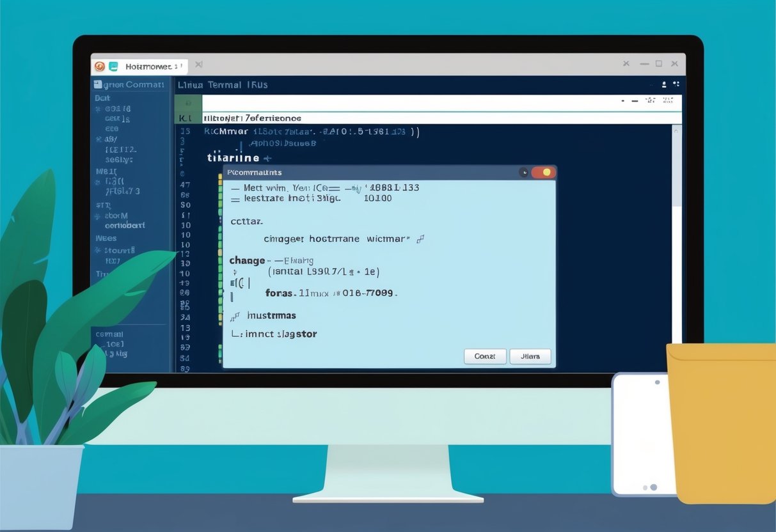Click the copy icon next to the hostname command
Image resolution: width=776 pixels, height=532 pixels.
coord(420,239)
